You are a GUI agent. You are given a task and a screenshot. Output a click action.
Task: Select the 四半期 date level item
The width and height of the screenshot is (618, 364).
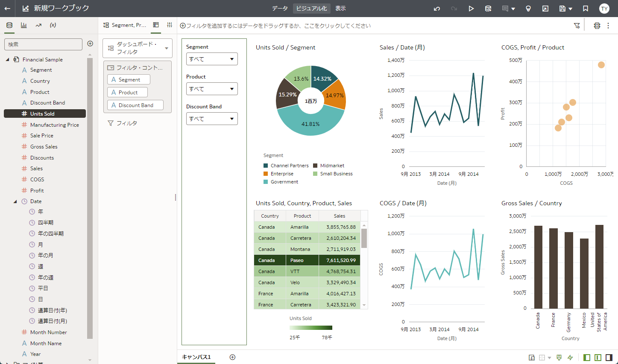[45, 222]
